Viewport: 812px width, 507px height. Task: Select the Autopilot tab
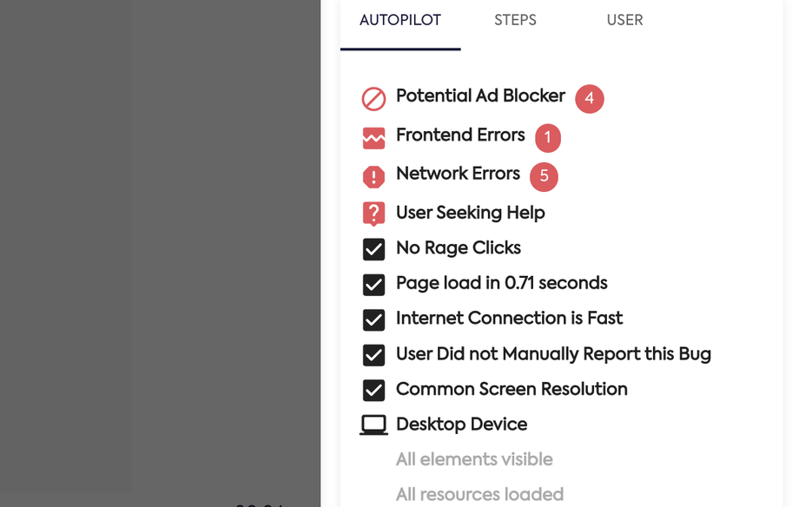[400, 21]
